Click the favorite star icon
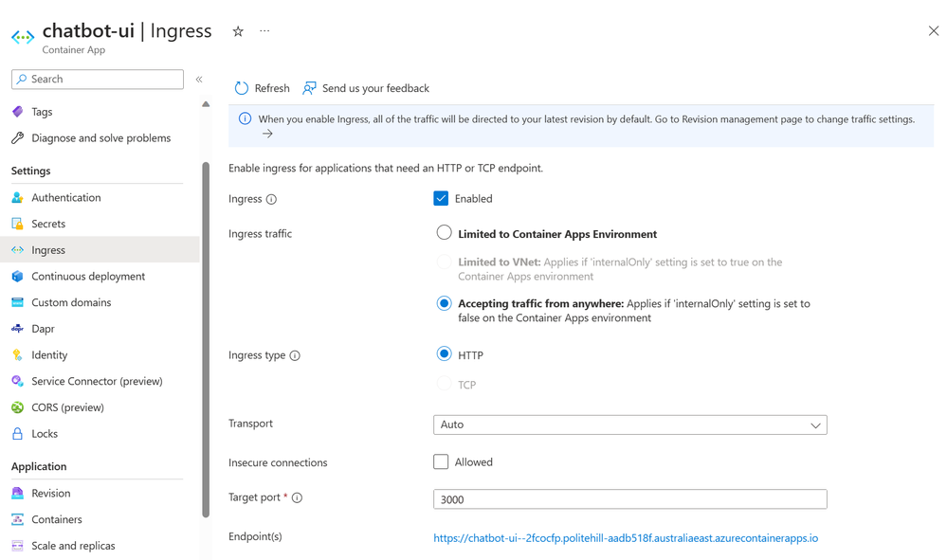This screenshot has height=560, width=947. click(238, 31)
